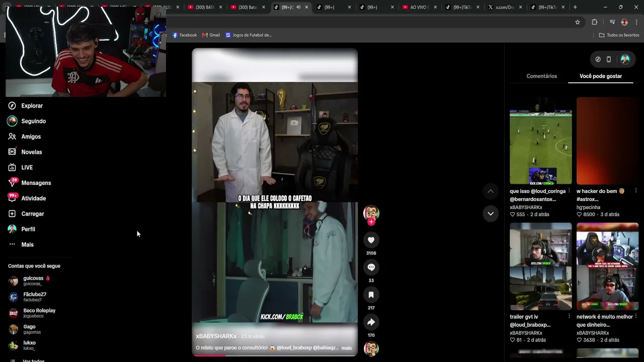Open the media control icon in the toolbar
This screenshot has height=362, width=644.
(612, 22)
